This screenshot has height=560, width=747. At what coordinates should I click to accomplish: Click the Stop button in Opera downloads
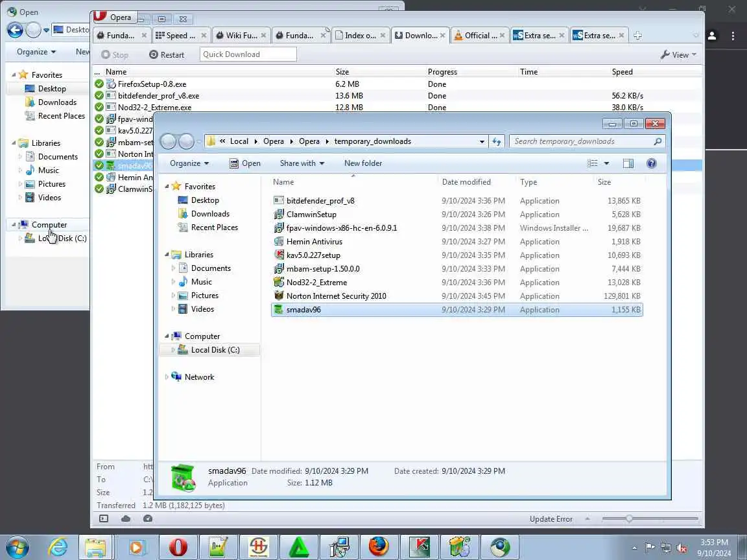[x=115, y=54]
